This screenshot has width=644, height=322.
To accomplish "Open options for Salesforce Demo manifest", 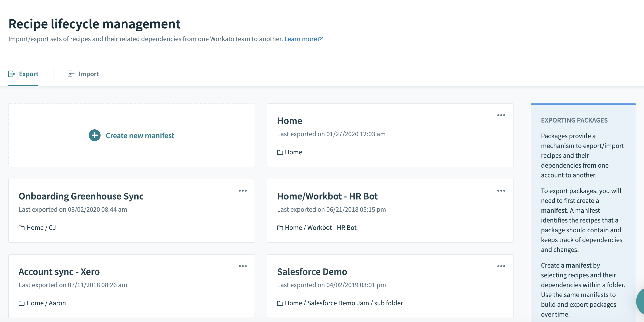I will coord(501,266).
